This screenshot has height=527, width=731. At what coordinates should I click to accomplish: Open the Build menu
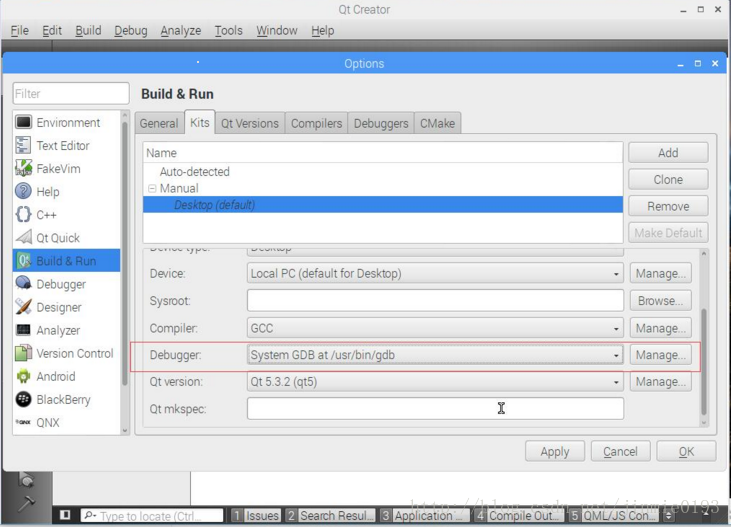point(88,31)
